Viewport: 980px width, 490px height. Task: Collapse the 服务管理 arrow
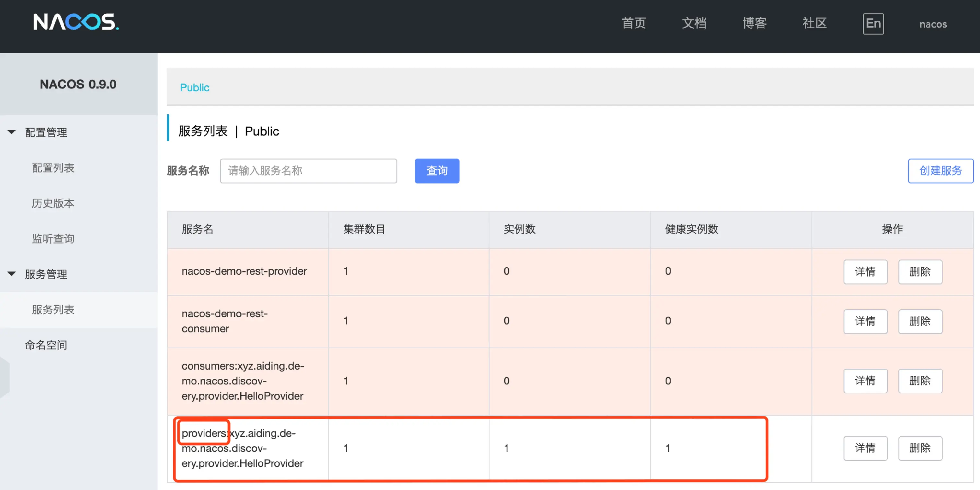(11, 274)
